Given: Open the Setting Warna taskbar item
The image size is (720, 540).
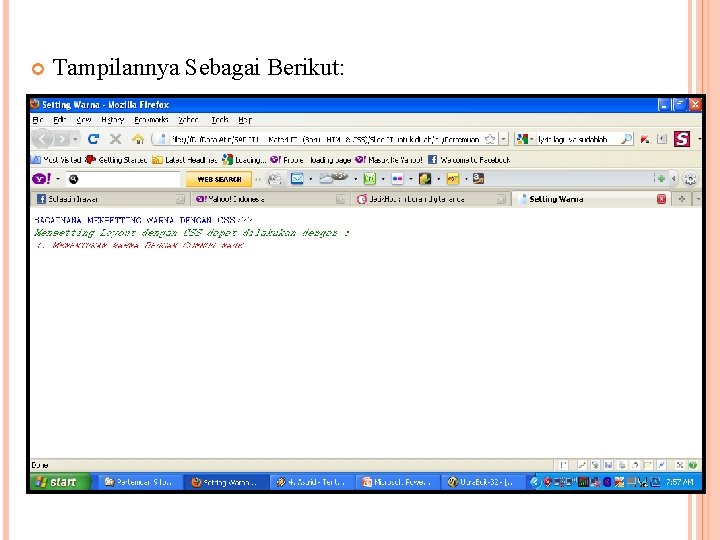Looking at the screenshot, I should [x=225, y=482].
